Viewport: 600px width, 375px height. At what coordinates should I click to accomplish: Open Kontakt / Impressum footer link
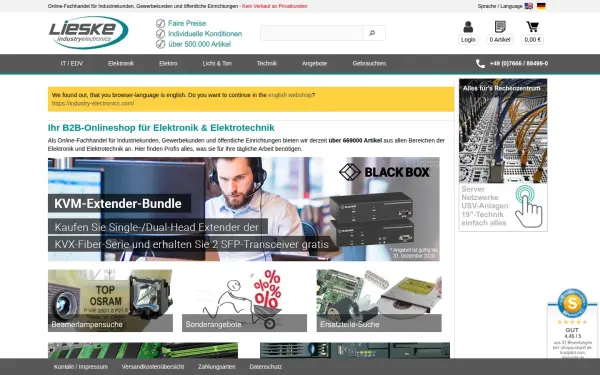pos(81,367)
